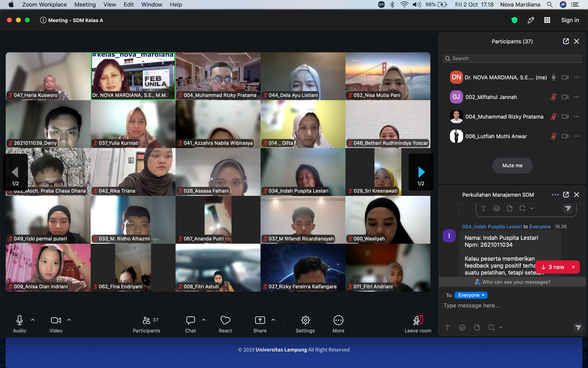Open the To: Everyone recipient dropdown
588x368 pixels.
471,295
